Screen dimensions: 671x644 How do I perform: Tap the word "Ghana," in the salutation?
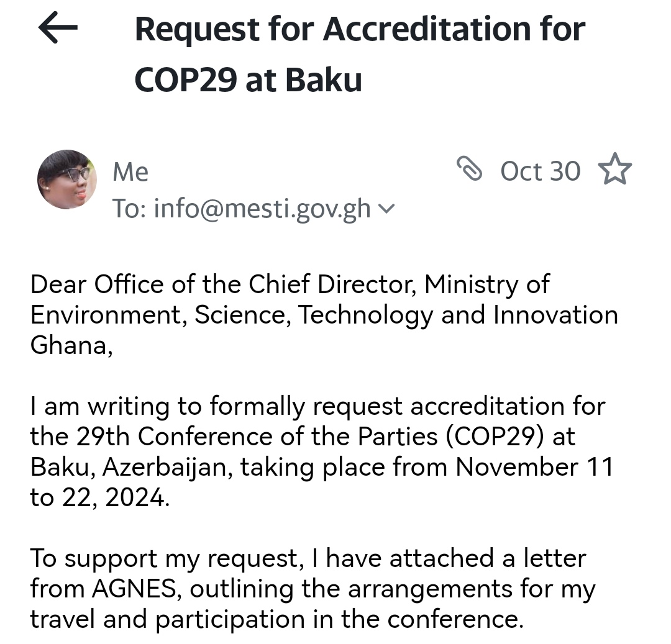[71, 345]
